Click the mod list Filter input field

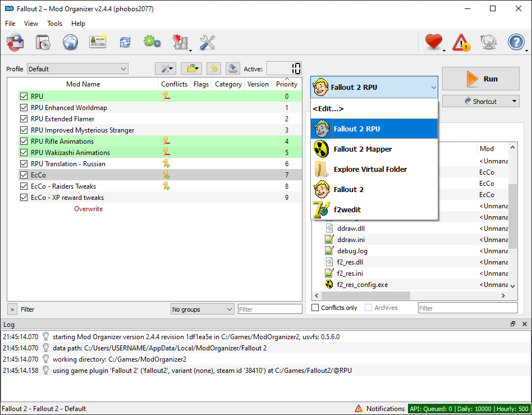tap(270, 309)
